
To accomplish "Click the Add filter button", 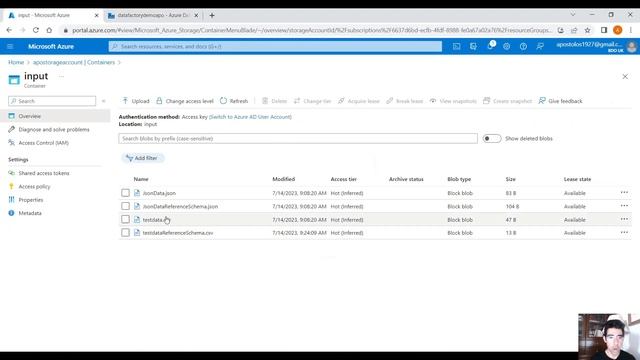I will tap(142, 158).
